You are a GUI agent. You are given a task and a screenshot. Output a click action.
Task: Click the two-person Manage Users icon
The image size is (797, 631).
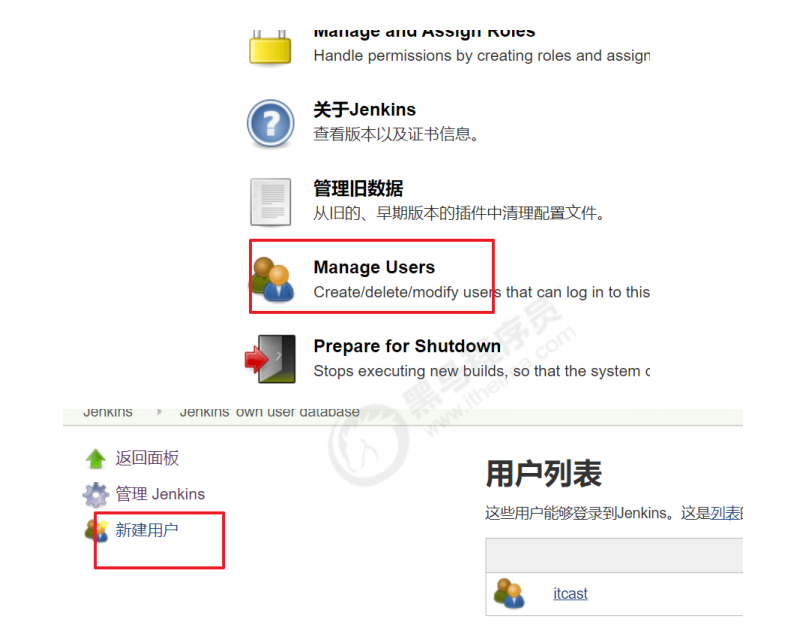(x=272, y=279)
